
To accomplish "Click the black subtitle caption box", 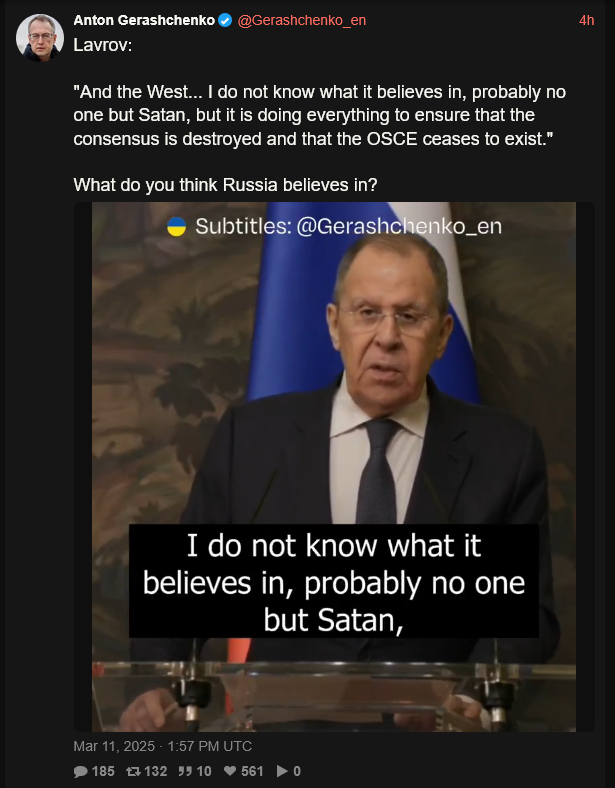I will point(334,581).
